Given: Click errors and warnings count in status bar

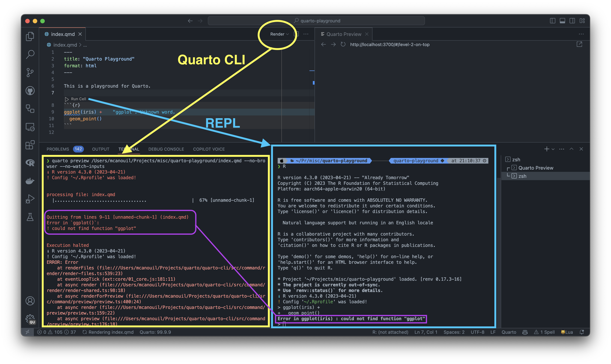Looking at the screenshot, I should pyautogui.click(x=56, y=332).
